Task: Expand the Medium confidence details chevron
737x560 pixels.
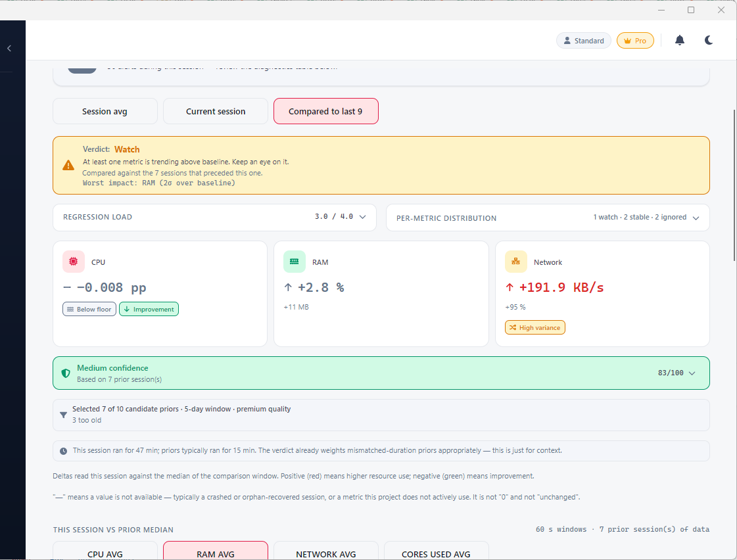Action: [692, 373]
